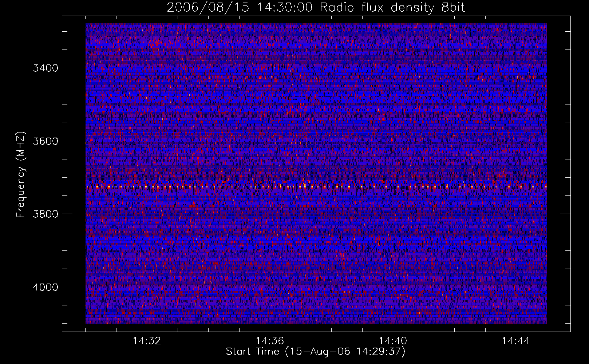
Task: Click the plot title "2006/08/15 14:30:00 Radio flux density 8bit"
Action: point(316,7)
